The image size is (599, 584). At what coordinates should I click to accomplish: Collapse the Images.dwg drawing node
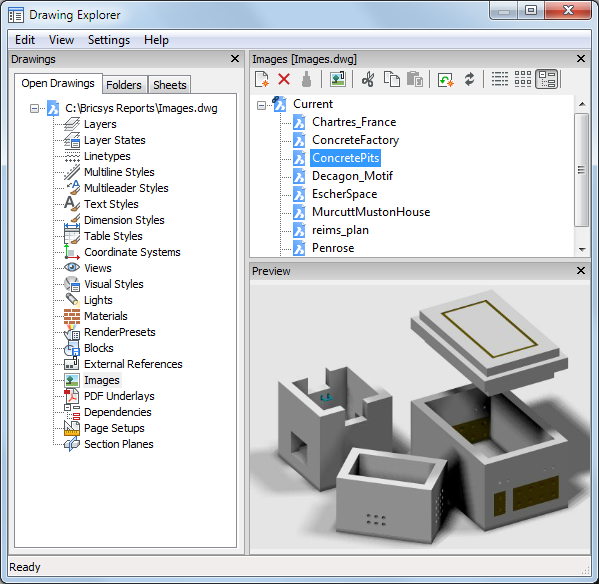tap(34, 108)
